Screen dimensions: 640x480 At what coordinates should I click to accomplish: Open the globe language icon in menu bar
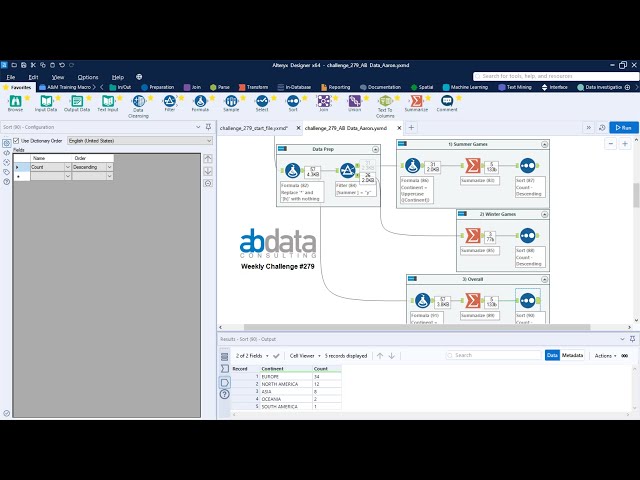tap(139, 77)
